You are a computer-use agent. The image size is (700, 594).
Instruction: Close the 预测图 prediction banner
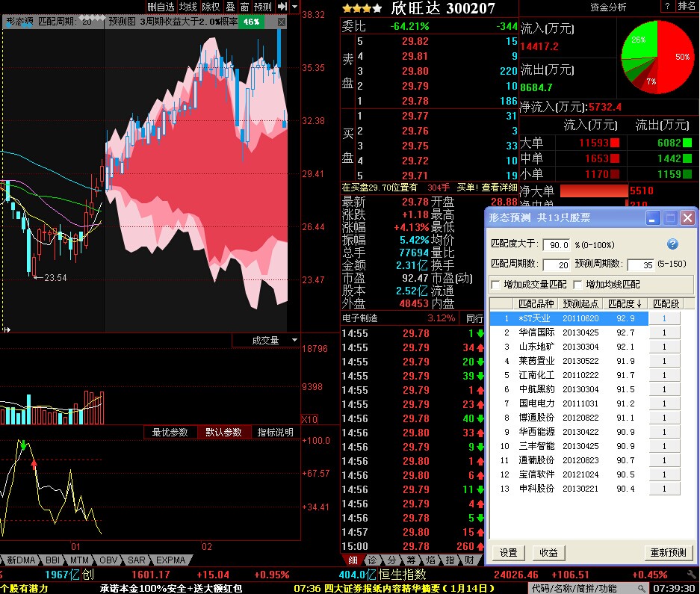point(281,22)
